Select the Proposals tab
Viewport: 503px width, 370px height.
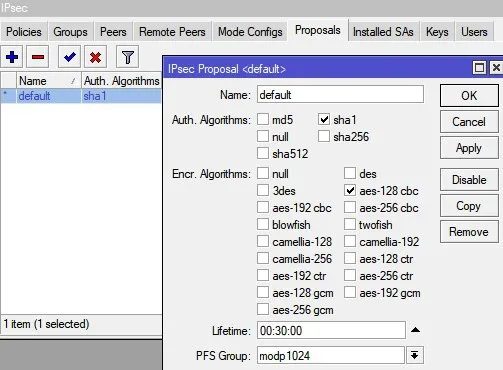[318, 30]
